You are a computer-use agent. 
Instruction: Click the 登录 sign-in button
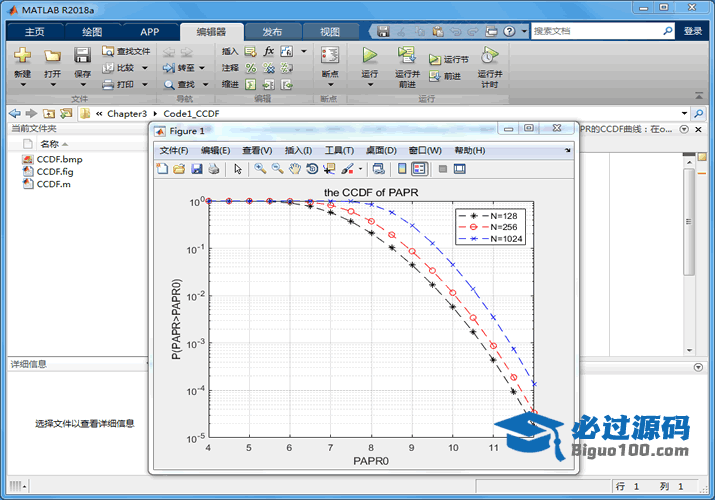click(x=693, y=31)
